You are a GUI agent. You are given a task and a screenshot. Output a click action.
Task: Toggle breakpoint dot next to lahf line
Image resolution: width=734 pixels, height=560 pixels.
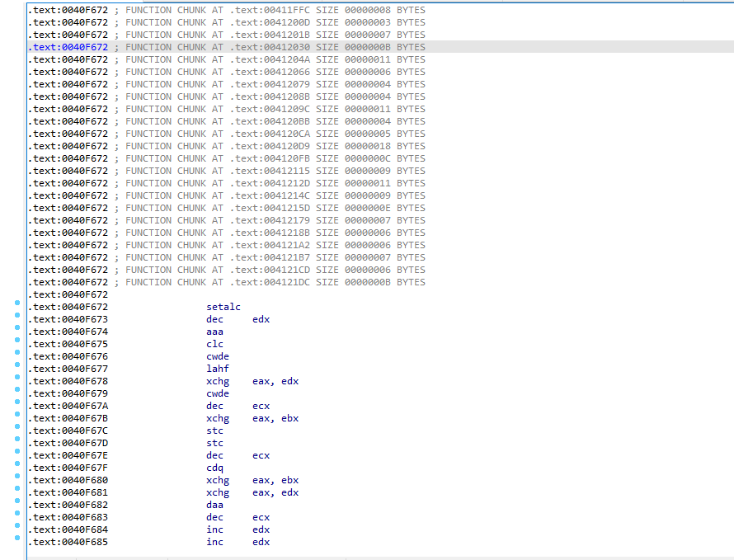point(17,365)
